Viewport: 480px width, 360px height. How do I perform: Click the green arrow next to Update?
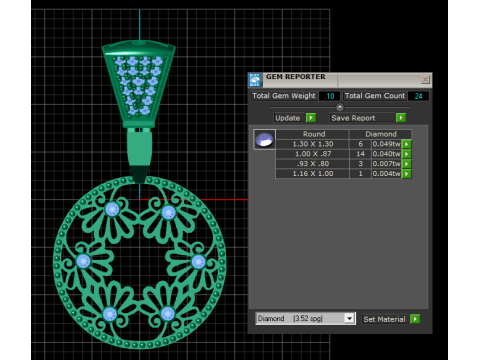(x=311, y=118)
